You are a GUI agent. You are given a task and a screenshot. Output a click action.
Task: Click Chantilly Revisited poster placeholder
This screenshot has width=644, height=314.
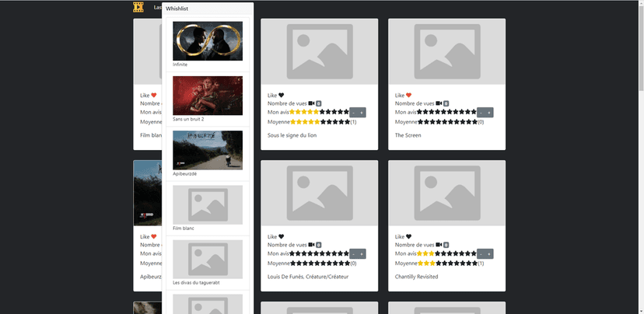click(446, 193)
